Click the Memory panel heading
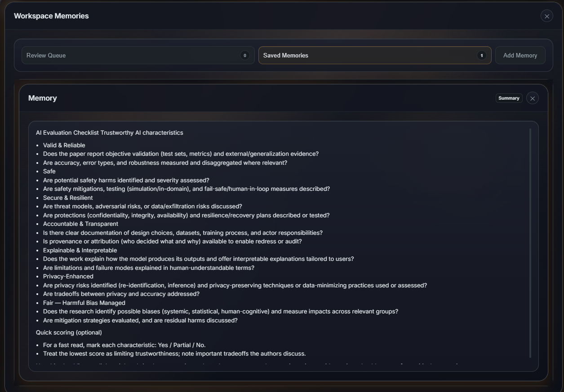 click(x=43, y=98)
